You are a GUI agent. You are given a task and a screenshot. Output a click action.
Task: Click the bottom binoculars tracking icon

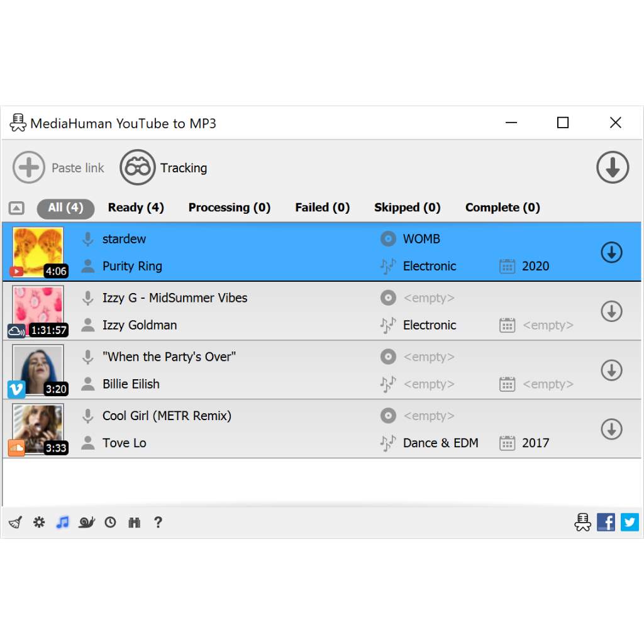coord(135,523)
